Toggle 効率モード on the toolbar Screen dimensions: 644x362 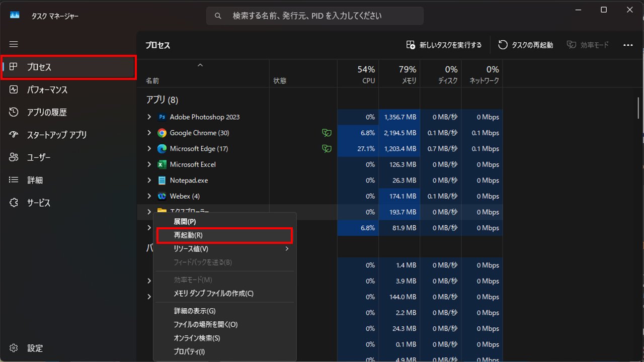coord(588,45)
